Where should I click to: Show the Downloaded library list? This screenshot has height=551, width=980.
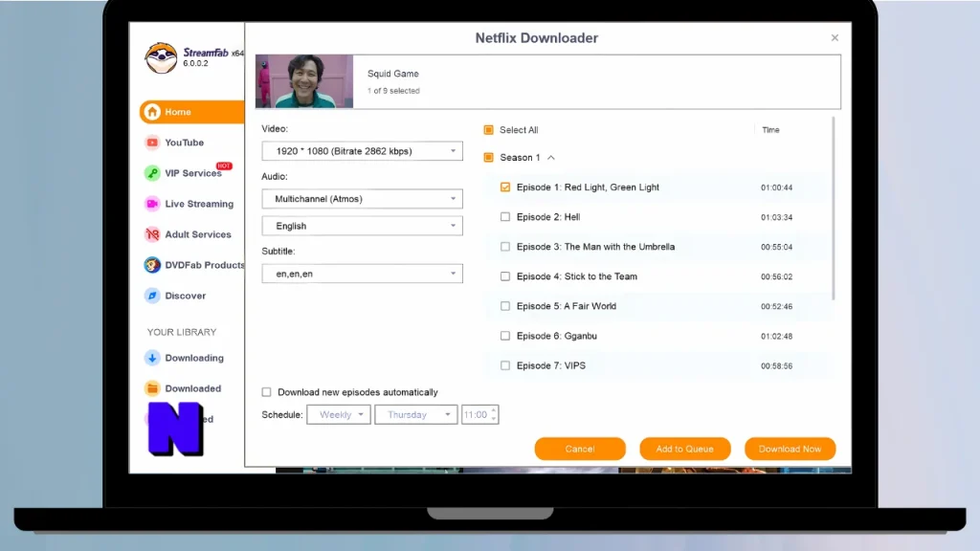pos(192,388)
